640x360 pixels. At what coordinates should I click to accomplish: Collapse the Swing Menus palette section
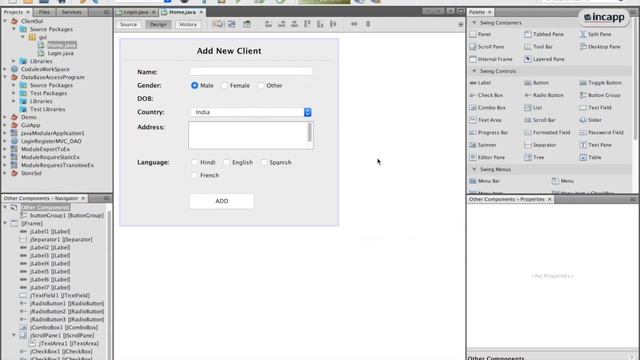(474, 169)
